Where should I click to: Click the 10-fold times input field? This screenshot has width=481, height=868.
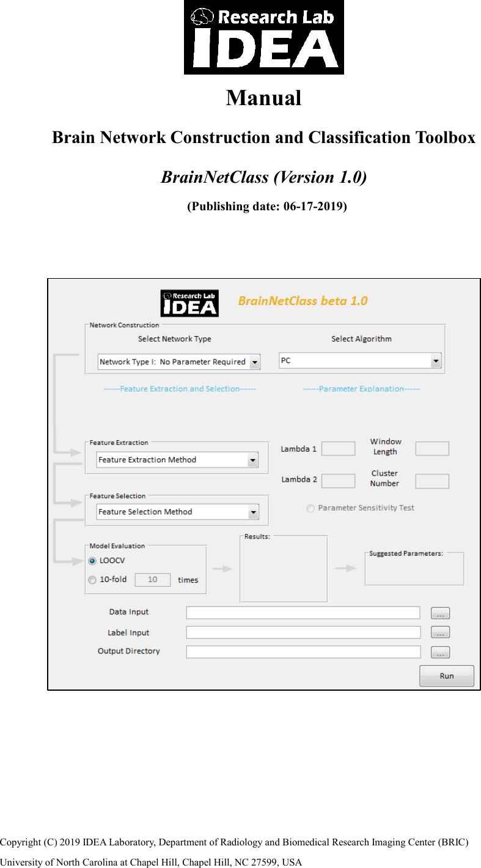tap(152, 579)
